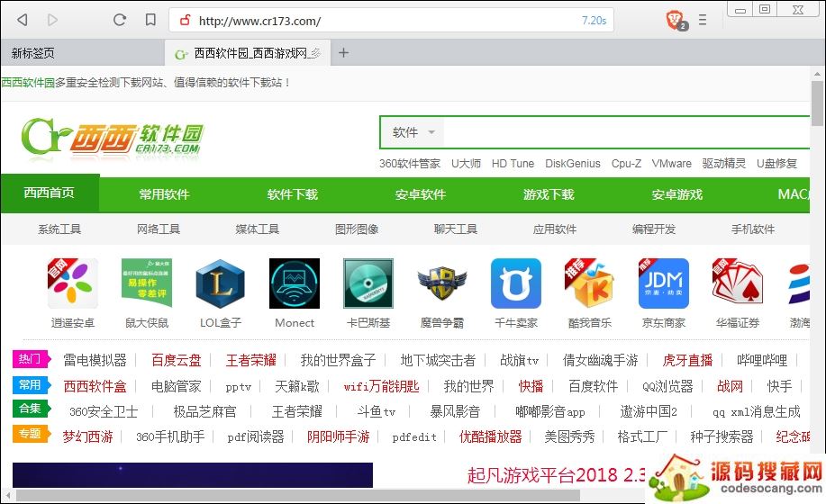Open the Brave shields lion icon
826x504 pixels.
(x=676, y=20)
